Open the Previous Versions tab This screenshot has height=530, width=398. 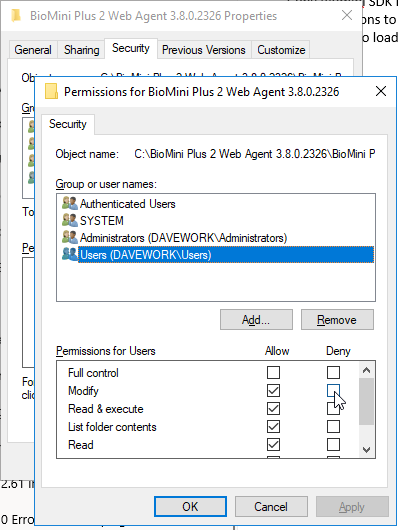click(204, 50)
